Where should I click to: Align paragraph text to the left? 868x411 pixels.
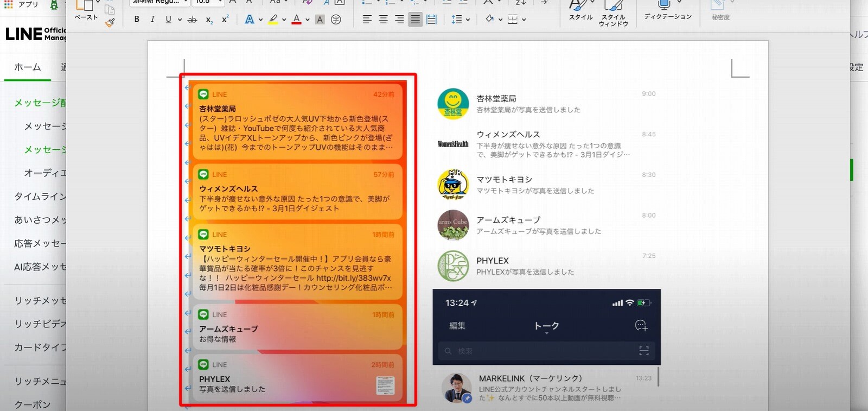pos(367,20)
